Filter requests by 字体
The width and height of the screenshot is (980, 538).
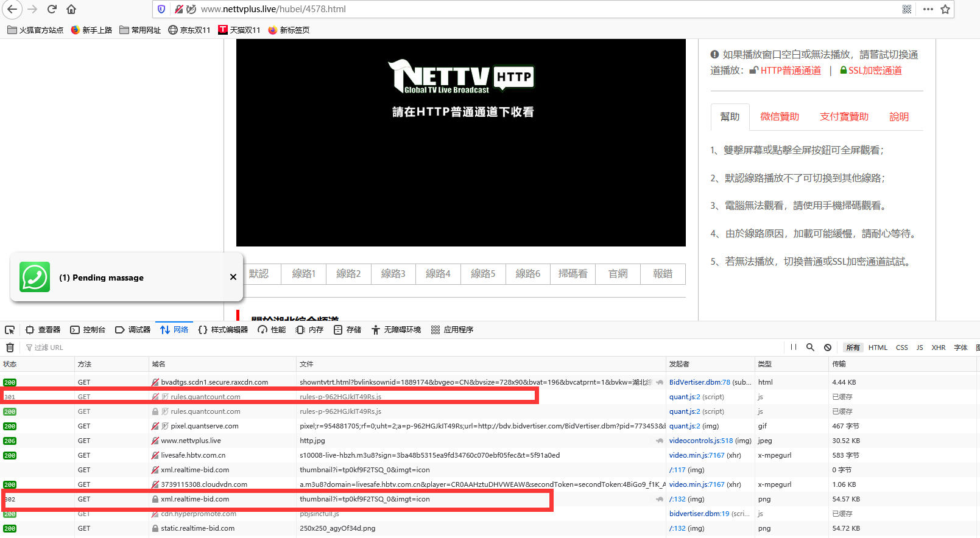pyautogui.click(x=961, y=348)
